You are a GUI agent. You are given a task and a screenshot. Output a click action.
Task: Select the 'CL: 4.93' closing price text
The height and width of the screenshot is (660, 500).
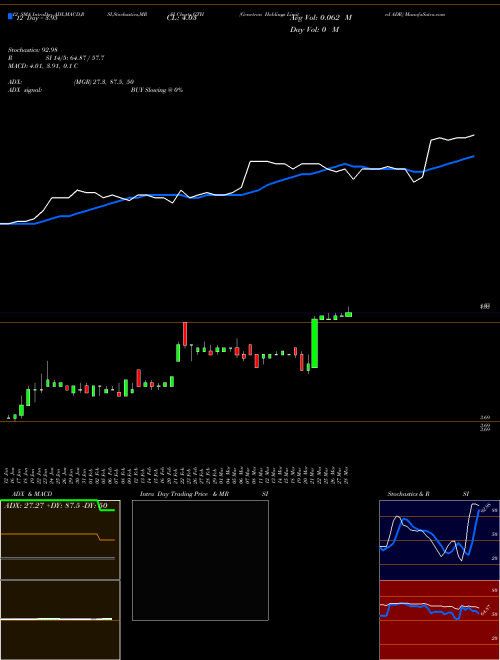coord(181,18)
